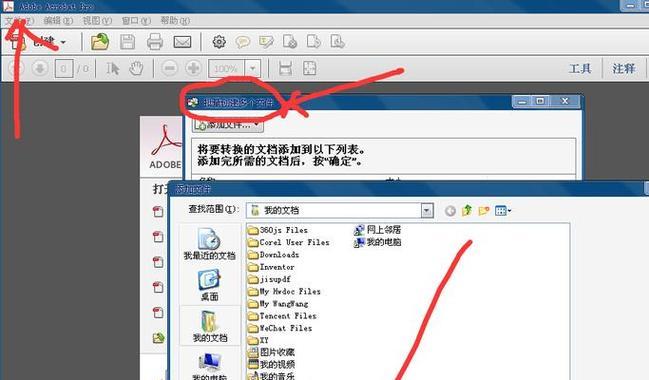The width and height of the screenshot is (649, 380).
Task: Select 网上邻居 in the file list
Action: coord(377,230)
